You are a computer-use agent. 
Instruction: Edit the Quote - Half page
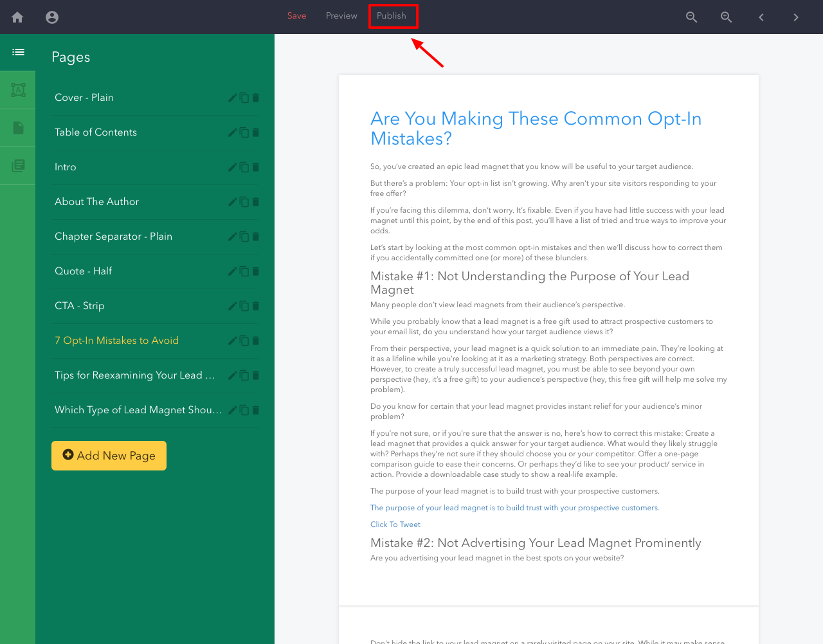pos(233,271)
